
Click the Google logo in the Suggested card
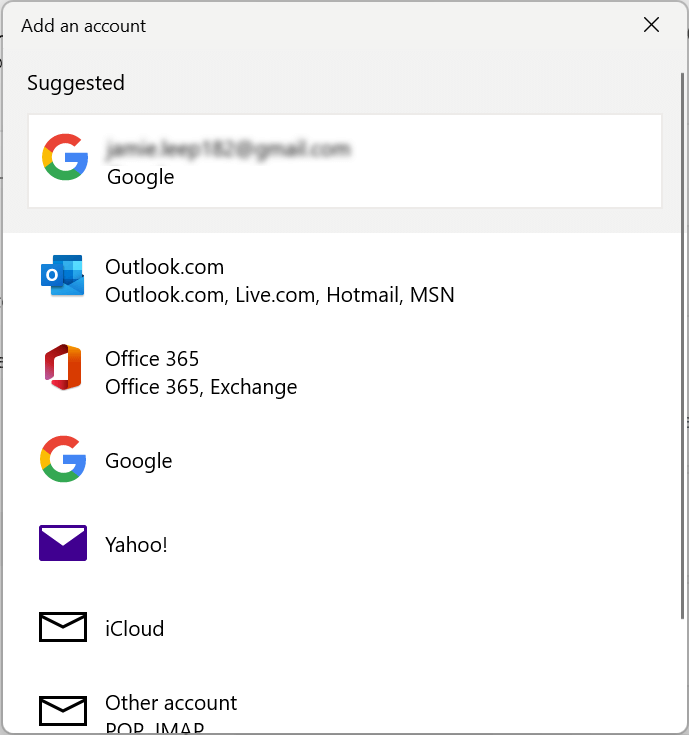(x=65, y=157)
